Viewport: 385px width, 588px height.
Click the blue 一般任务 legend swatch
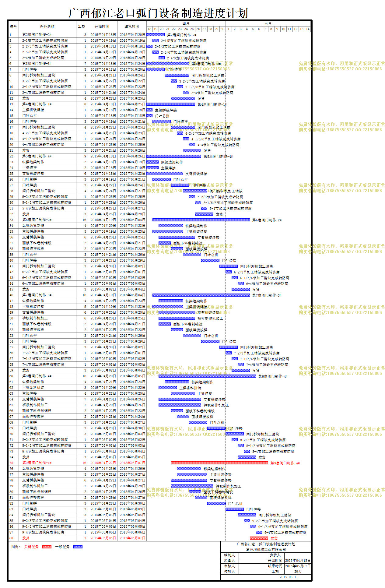point(78,547)
